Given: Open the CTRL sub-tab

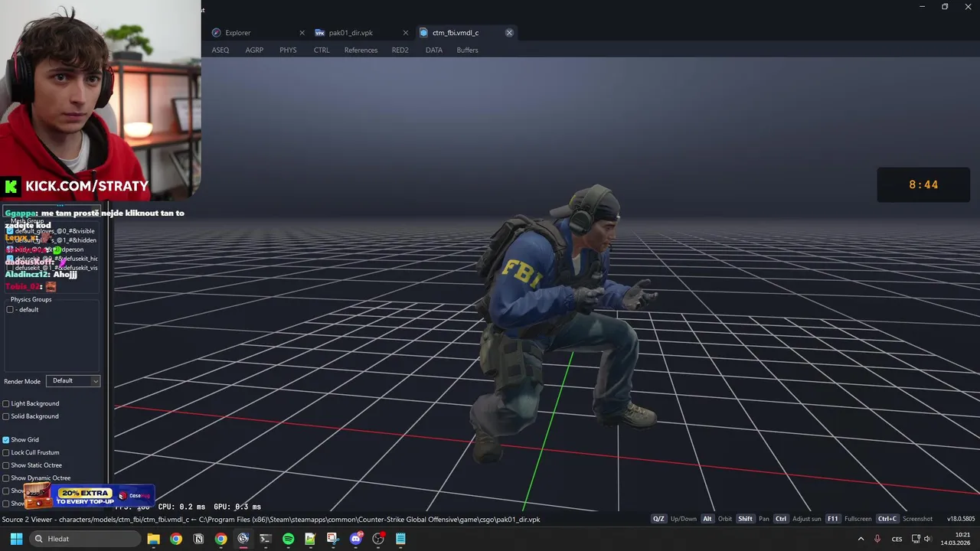Looking at the screenshot, I should coord(322,51).
